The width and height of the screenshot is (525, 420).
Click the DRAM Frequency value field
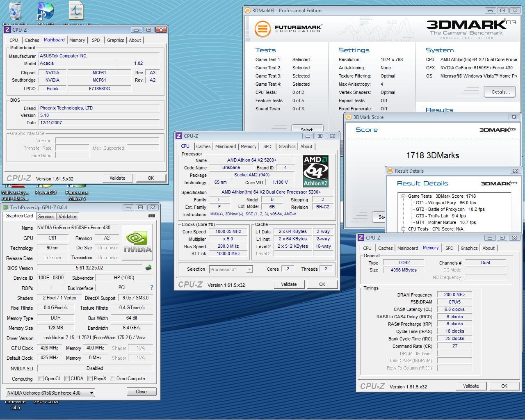[x=454, y=294]
